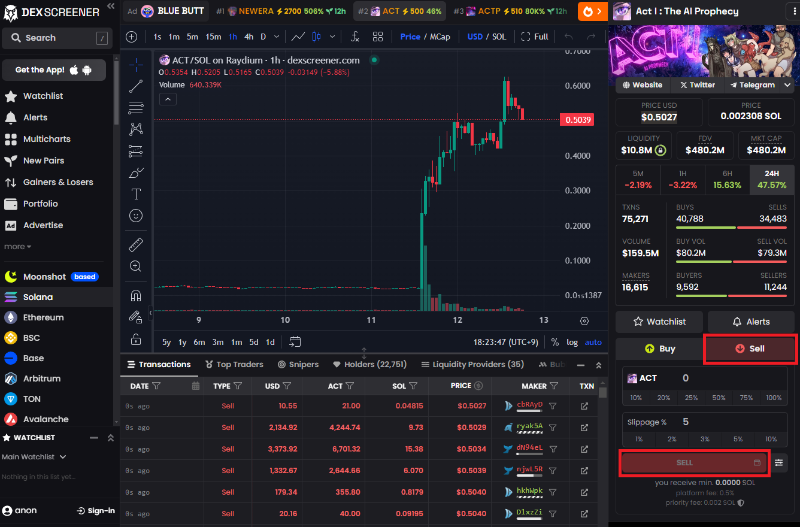The width and height of the screenshot is (800, 527).
Task: Click the Alerts bell button
Action: point(751,322)
